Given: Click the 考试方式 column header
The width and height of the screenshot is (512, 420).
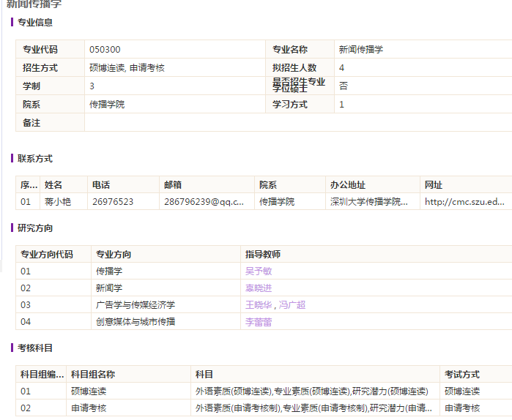Looking at the screenshot, I should 462,375.
